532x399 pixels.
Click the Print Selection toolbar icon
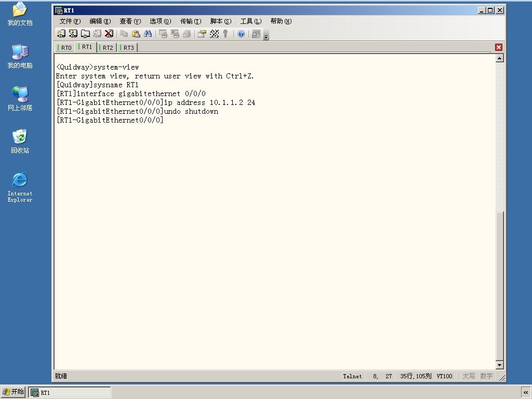click(x=175, y=34)
